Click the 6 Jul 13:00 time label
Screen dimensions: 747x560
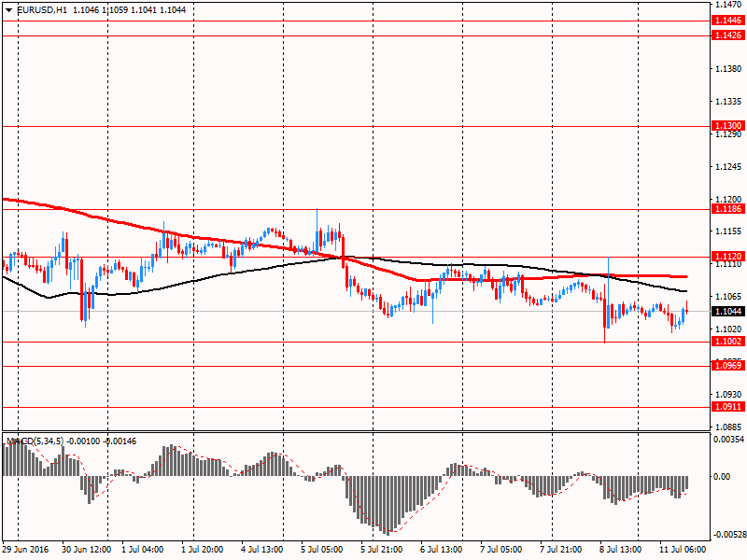[x=441, y=550]
